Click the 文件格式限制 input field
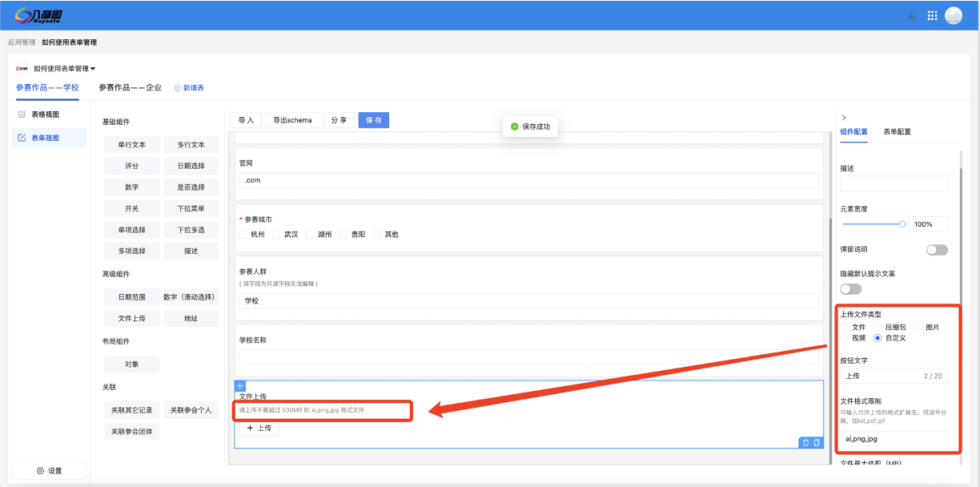980x487 pixels. [894, 439]
